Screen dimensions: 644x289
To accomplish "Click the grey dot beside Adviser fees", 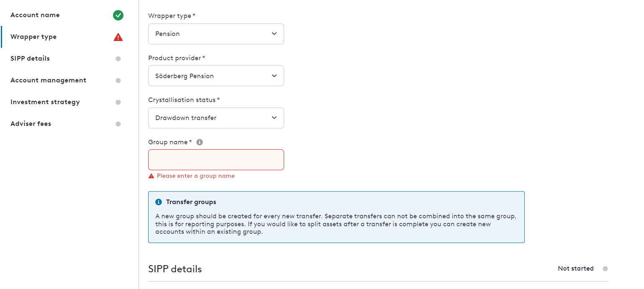I will tap(118, 124).
